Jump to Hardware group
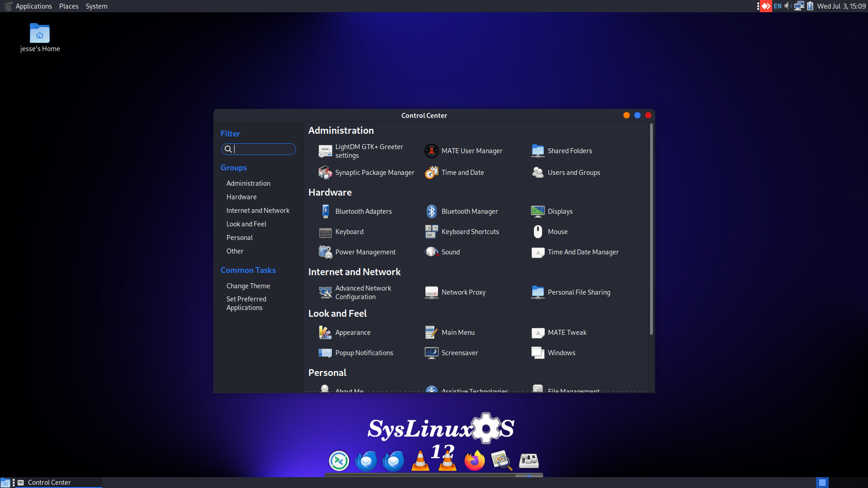This screenshot has width=868, height=488. (241, 197)
